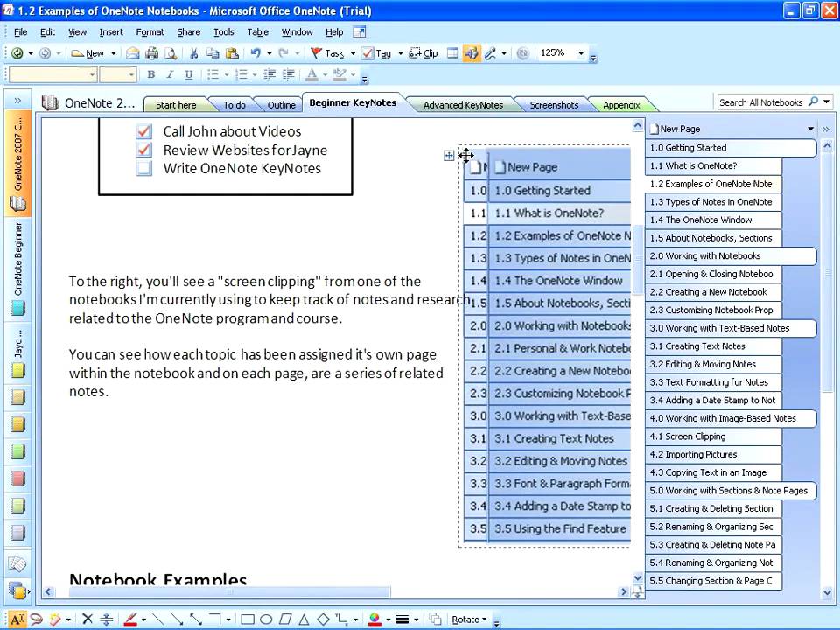Screen dimensions: 840x630
Task: Uncheck 'Call John about Videos' checkbox
Action: click(x=144, y=131)
